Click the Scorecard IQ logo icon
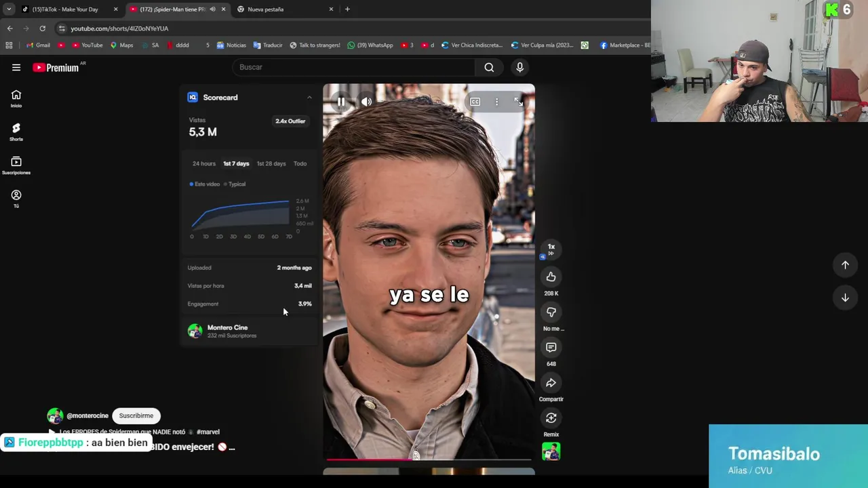Viewport: 868px width, 488px height. tap(193, 98)
